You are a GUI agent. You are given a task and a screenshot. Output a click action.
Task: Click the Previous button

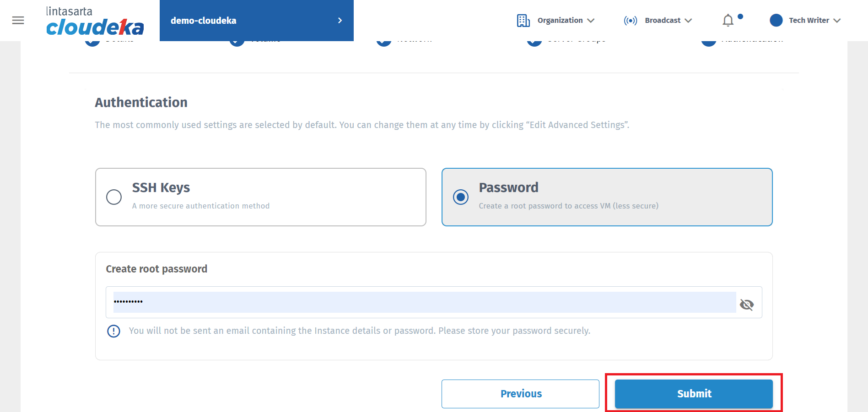(x=520, y=394)
